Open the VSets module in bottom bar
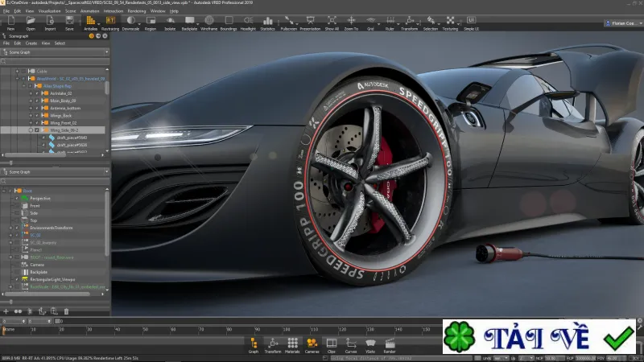 pyautogui.click(x=370, y=346)
